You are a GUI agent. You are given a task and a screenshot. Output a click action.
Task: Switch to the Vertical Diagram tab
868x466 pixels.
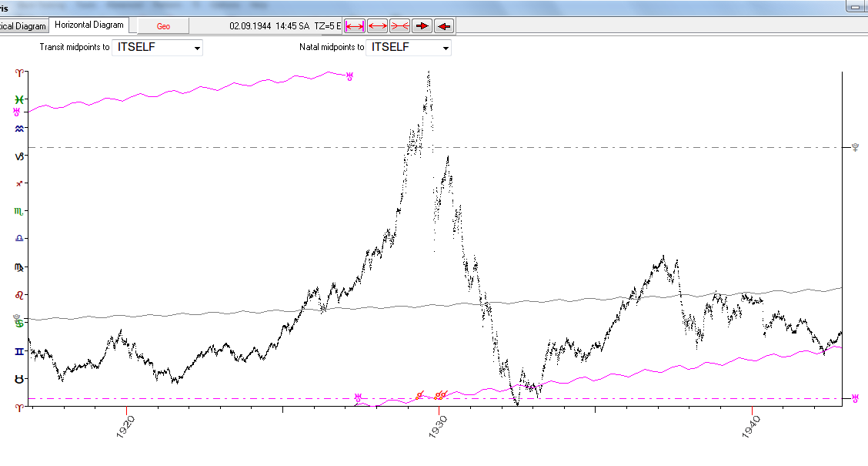23,25
